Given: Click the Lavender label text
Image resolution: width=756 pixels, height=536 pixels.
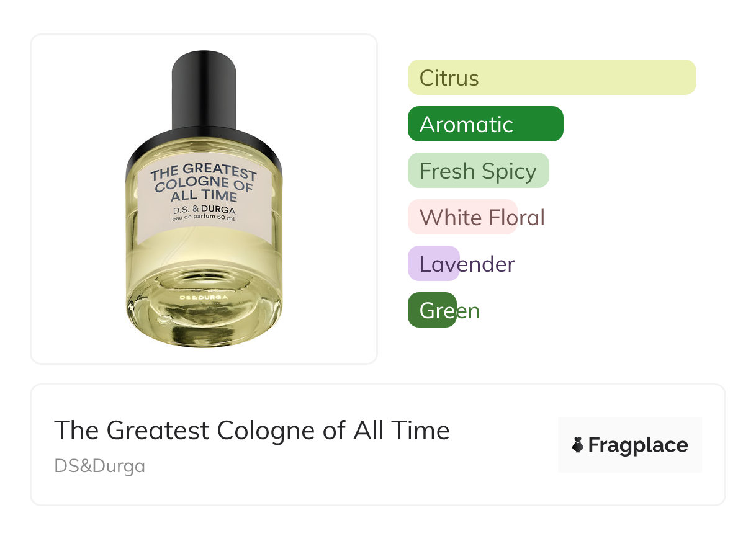Looking at the screenshot, I should pyautogui.click(x=467, y=264).
